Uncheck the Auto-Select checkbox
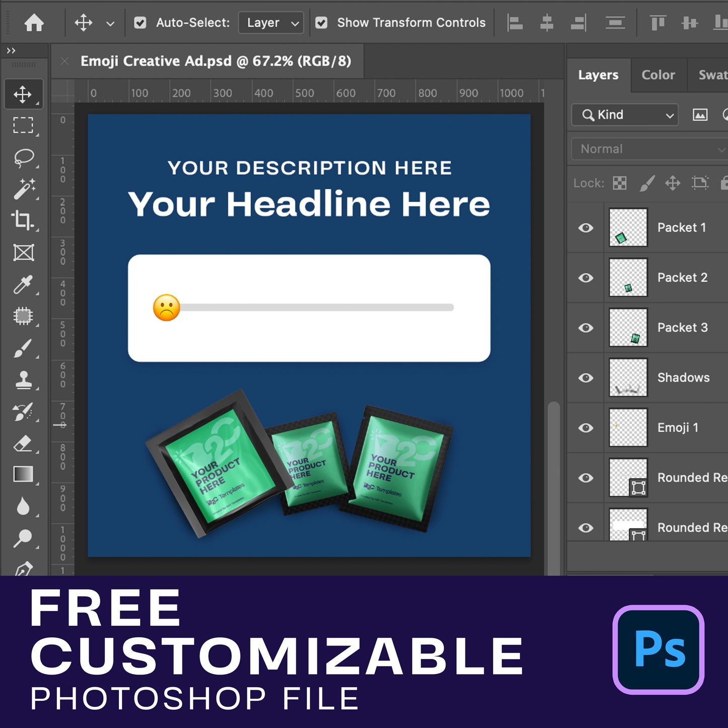The image size is (728, 728). [140, 23]
